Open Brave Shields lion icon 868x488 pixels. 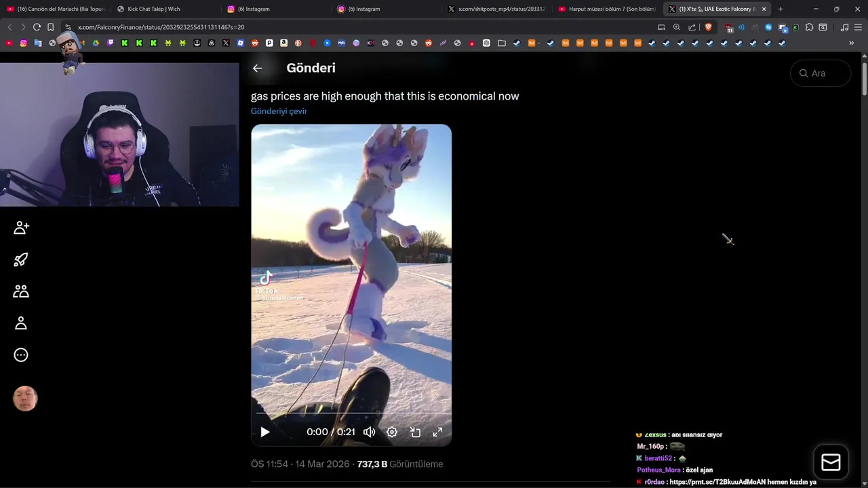pos(709,27)
